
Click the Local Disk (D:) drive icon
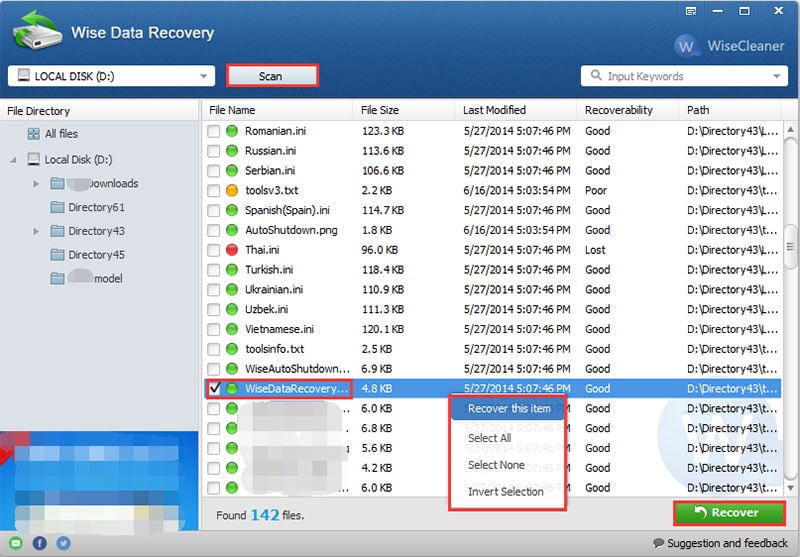pyautogui.click(x=34, y=160)
